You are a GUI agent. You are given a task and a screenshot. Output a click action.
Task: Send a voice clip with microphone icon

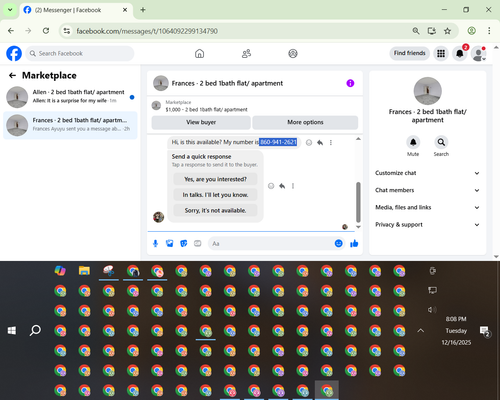(x=155, y=244)
